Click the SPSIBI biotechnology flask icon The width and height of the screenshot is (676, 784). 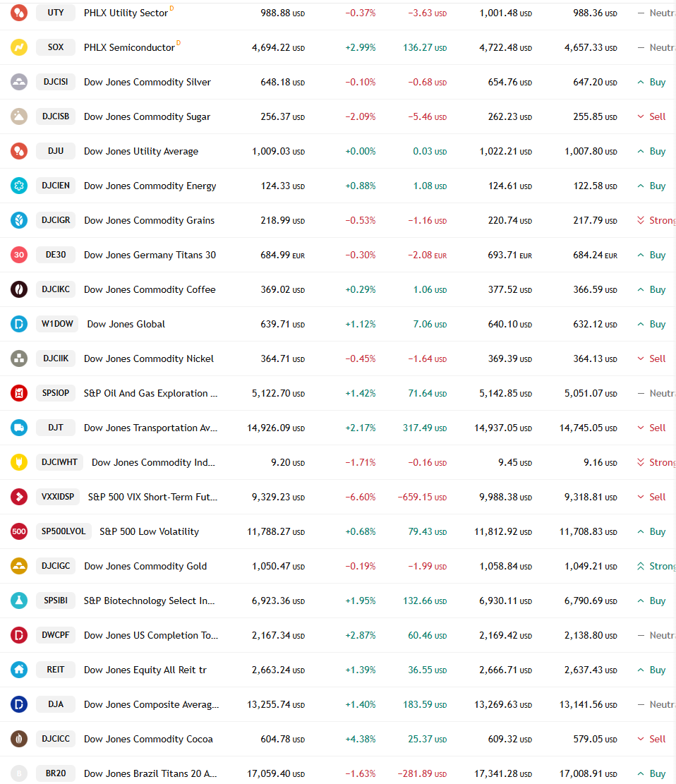[x=19, y=600]
